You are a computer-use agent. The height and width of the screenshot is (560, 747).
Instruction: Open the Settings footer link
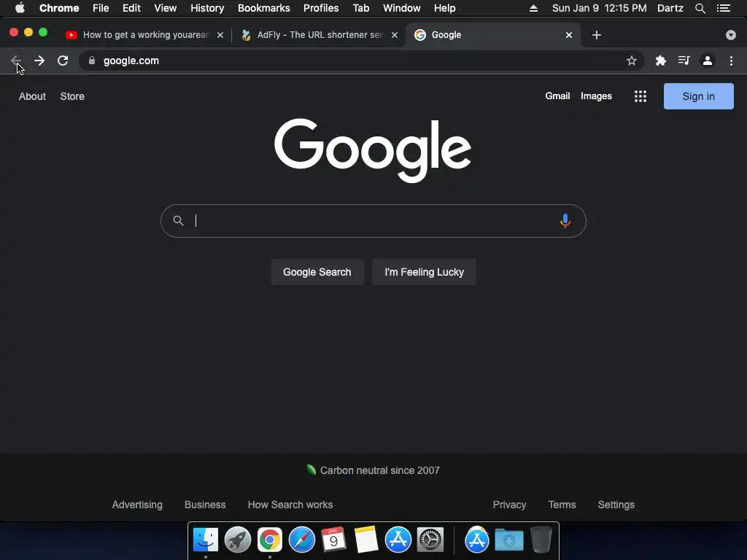click(x=616, y=505)
